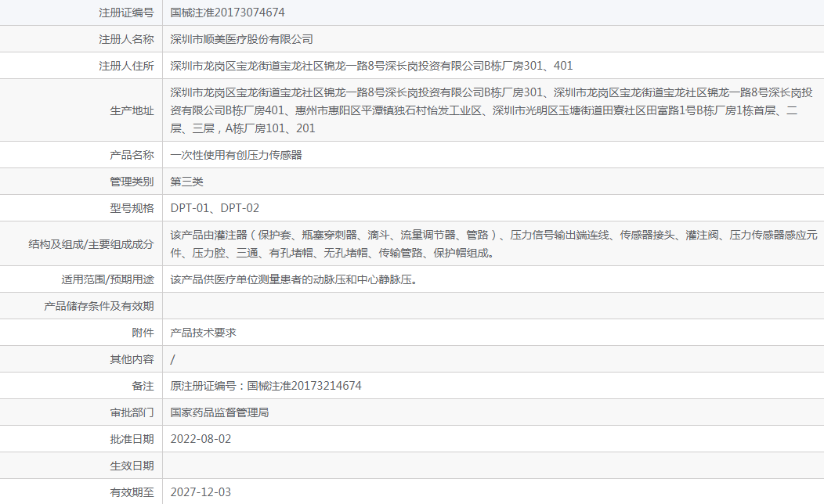The height and width of the screenshot is (504, 824).
Task: Select the production address paragraph
Action: [x=491, y=110]
